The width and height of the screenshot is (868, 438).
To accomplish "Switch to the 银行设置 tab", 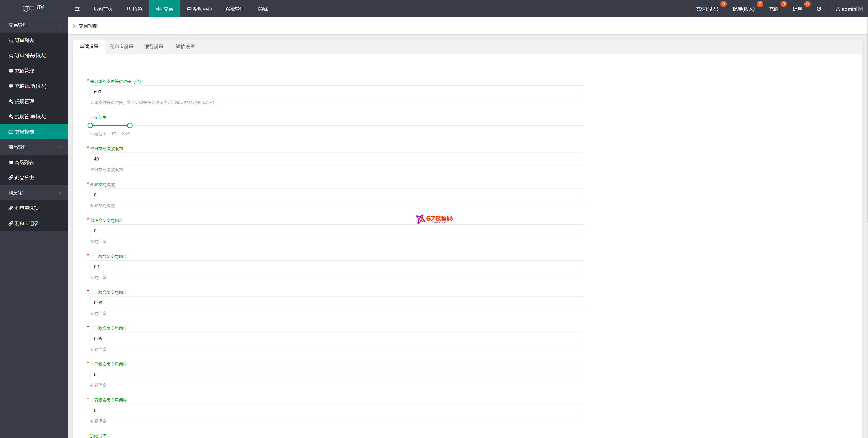I will tap(154, 47).
